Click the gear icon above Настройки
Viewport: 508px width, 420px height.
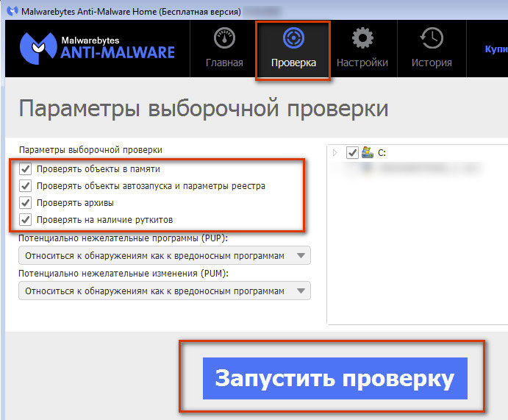pos(362,38)
